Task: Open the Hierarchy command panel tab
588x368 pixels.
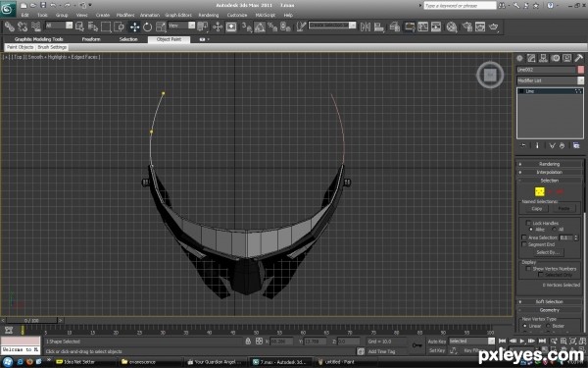Action: (x=543, y=58)
